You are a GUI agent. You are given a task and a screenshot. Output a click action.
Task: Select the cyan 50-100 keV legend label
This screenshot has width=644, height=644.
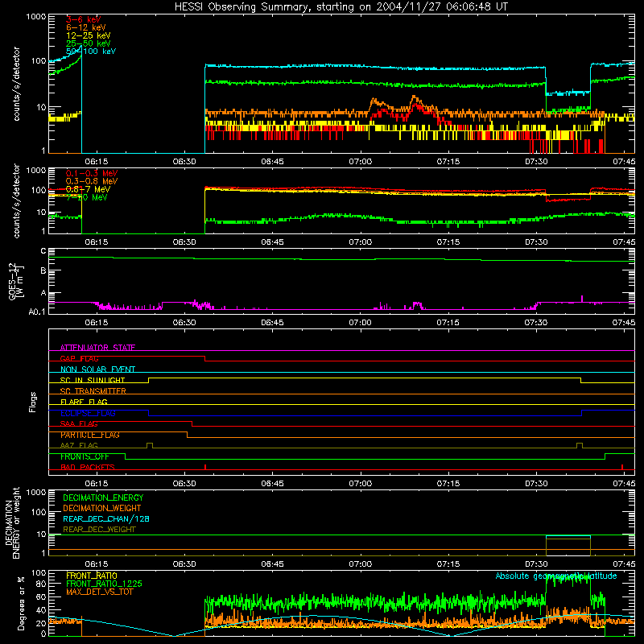click(91, 52)
